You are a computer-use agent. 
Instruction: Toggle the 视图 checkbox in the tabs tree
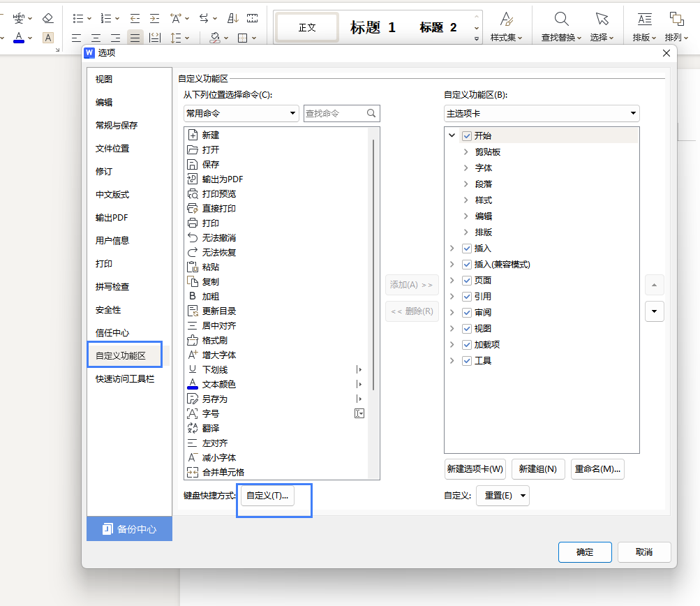[x=467, y=329]
